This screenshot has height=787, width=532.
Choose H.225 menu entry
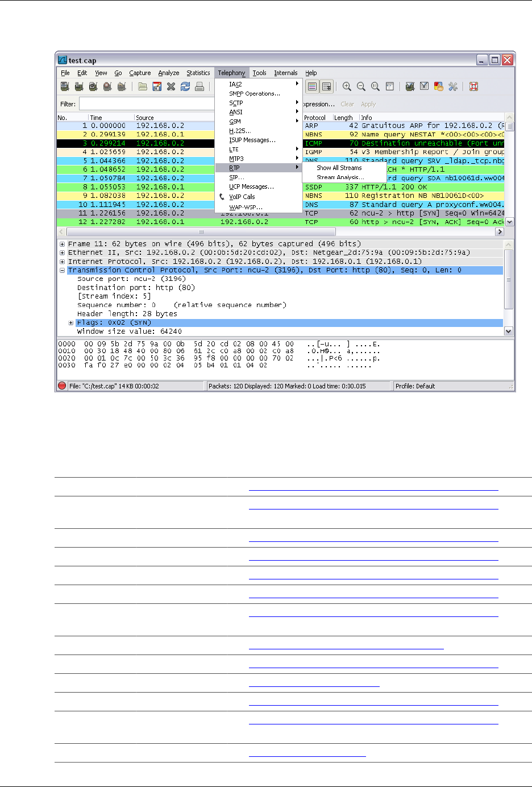click(x=259, y=131)
